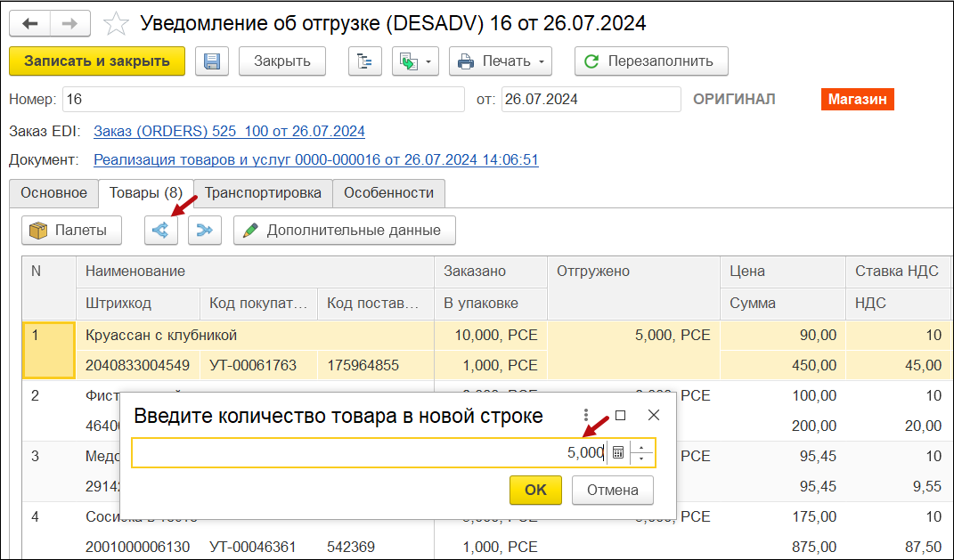The image size is (954, 560).
Task: Click the merge rows icon button
Action: [x=205, y=231]
